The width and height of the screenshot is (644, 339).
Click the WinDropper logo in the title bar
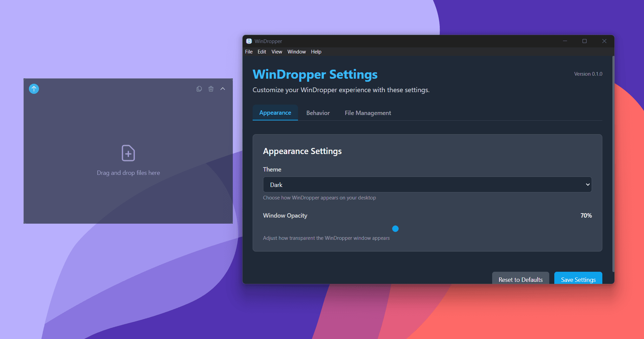249,41
